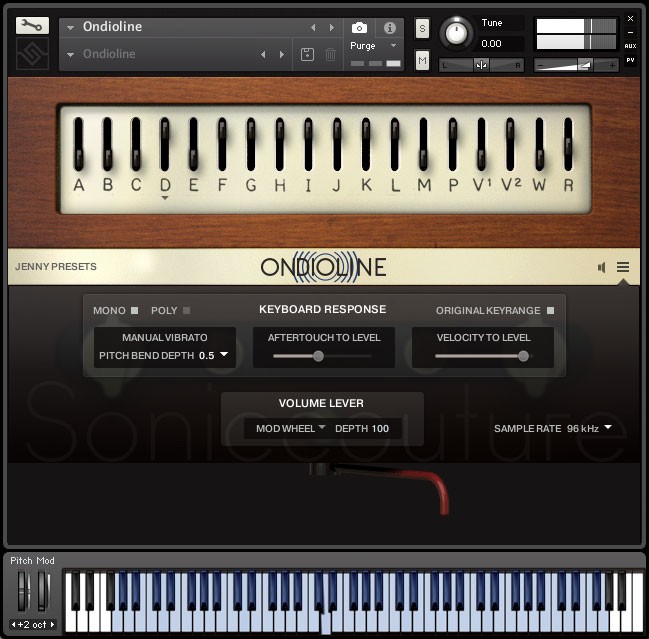Select next snapshot arrow

coord(282,54)
